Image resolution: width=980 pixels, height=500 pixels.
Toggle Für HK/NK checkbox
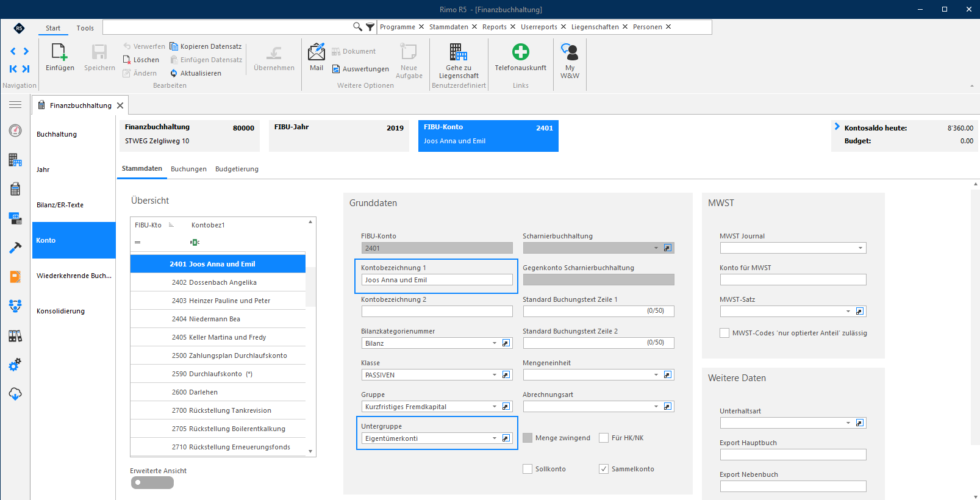(x=604, y=438)
